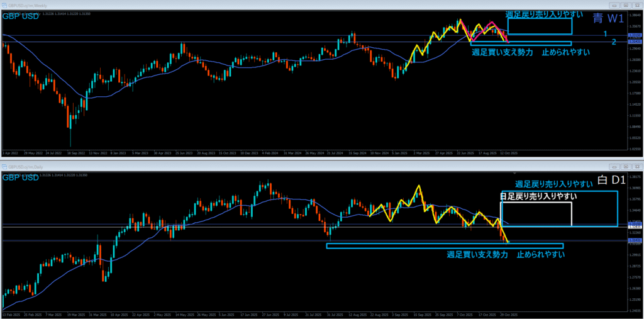Click the weekly chart's date axis at bottom

tap(252, 153)
